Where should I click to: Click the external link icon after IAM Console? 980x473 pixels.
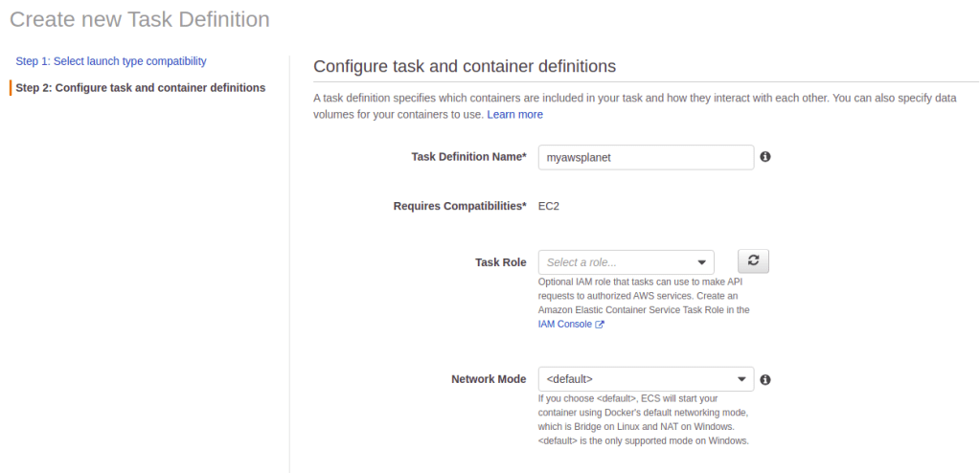(600, 325)
